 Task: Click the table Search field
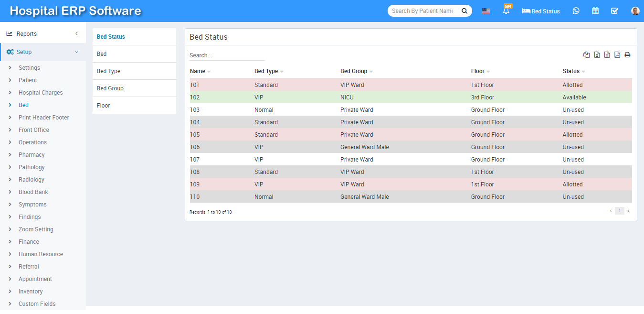[226, 55]
